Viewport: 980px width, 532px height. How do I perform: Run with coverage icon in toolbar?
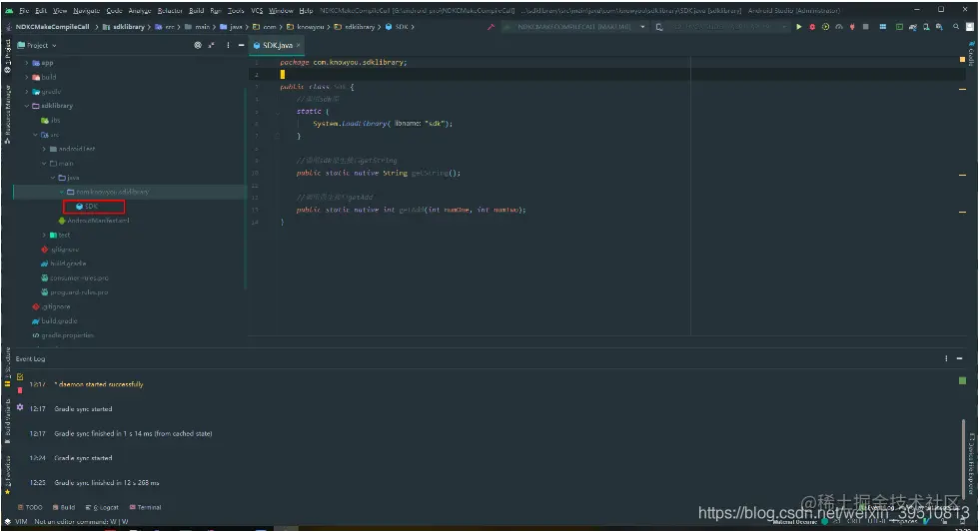(825, 27)
